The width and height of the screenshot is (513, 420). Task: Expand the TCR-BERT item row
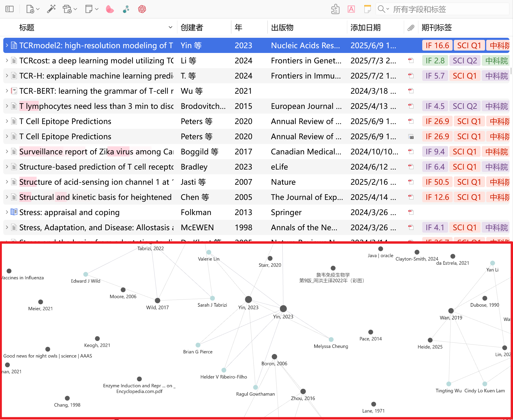(x=7, y=91)
